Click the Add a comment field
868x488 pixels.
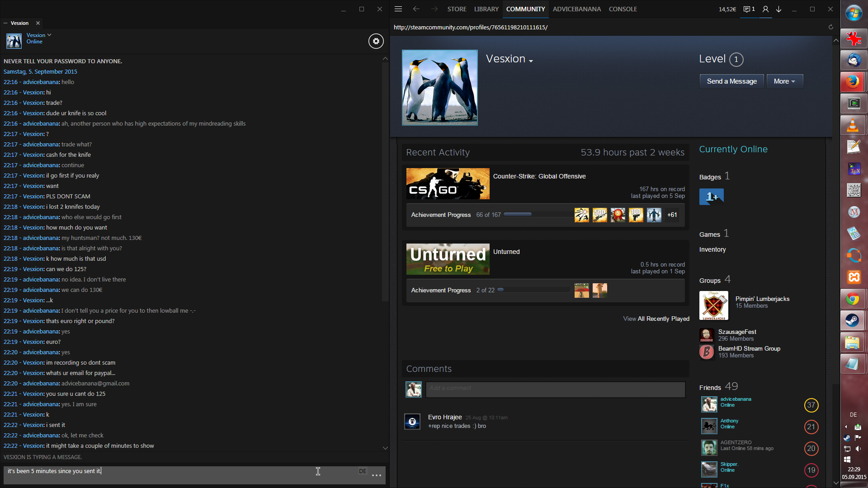click(x=555, y=389)
